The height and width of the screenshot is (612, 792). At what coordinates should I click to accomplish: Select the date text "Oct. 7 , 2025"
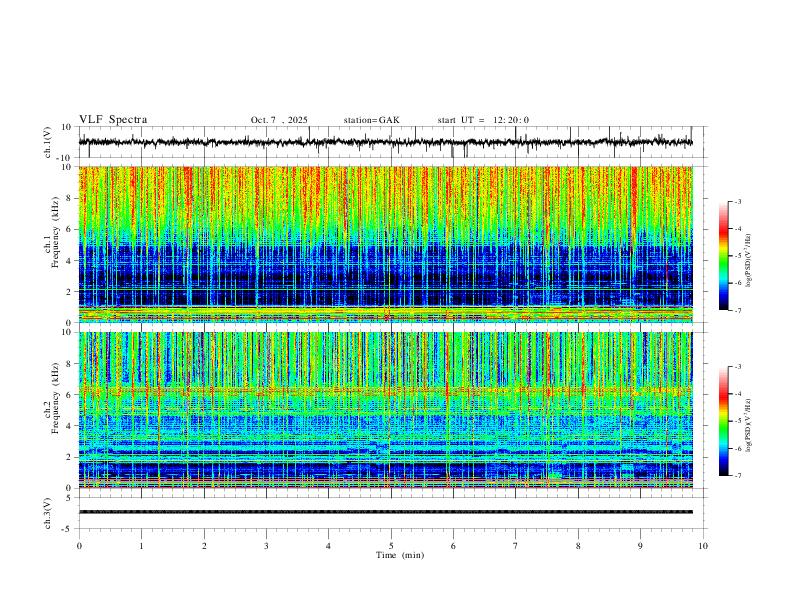(279, 120)
